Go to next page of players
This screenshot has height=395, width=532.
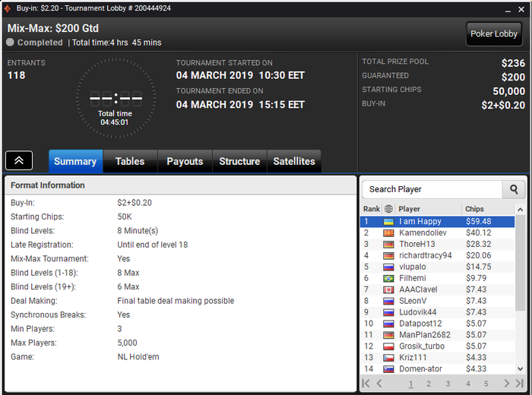pyautogui.click(x=507, y=384)
